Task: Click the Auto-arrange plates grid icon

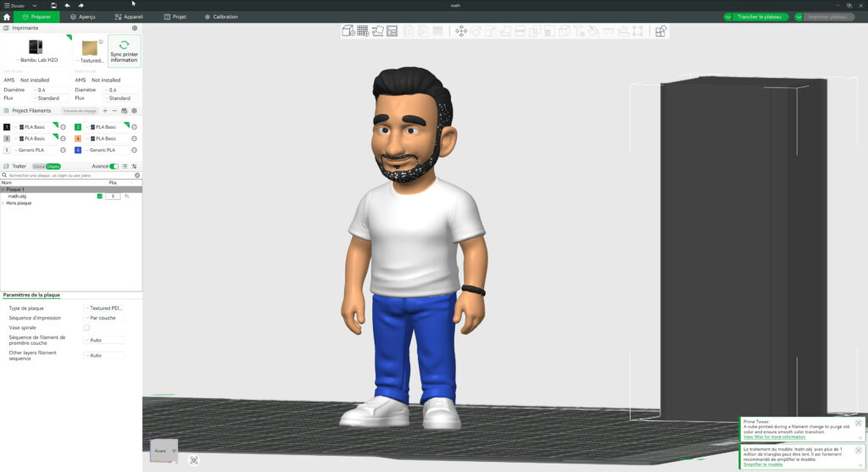Action: pos(363,31)
